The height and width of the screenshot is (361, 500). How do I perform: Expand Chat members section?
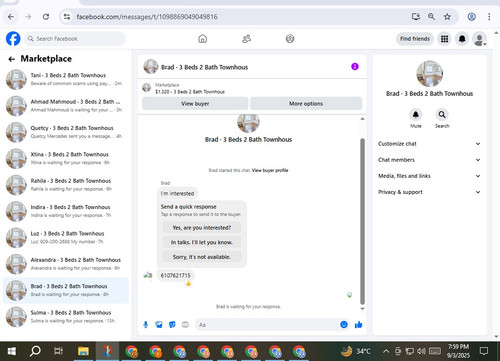tap(429, 160)
